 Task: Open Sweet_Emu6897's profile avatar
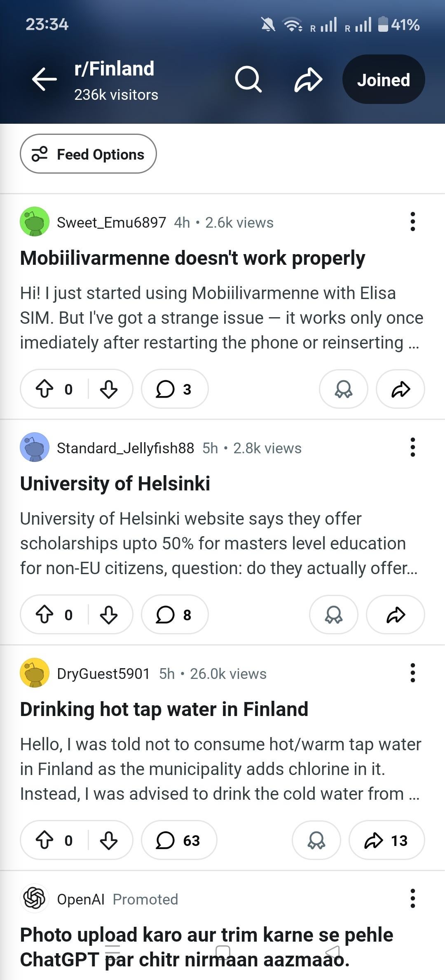[x=35, y=222]
